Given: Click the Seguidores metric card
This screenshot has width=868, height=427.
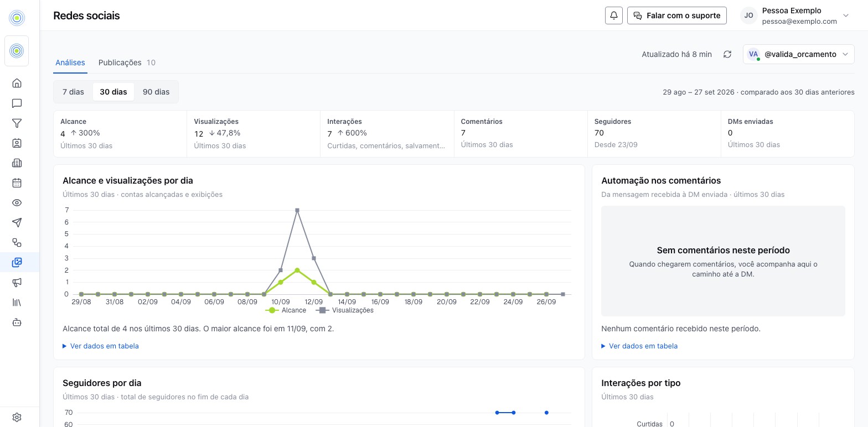Looking at the screenshot, I should pos(654,134).
